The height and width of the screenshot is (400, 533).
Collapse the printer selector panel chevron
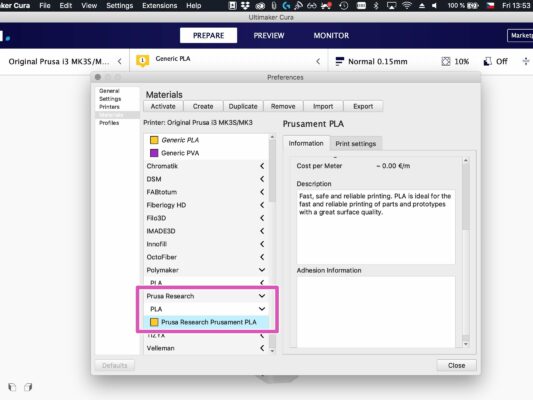point(120,62)
